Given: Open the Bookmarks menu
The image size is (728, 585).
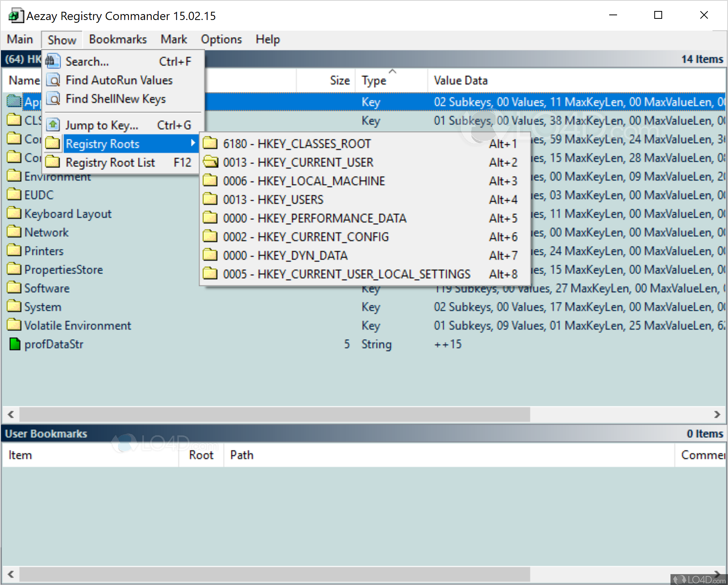Looking at the screenshot, I should pyautogui.click(x=117, y=39).
